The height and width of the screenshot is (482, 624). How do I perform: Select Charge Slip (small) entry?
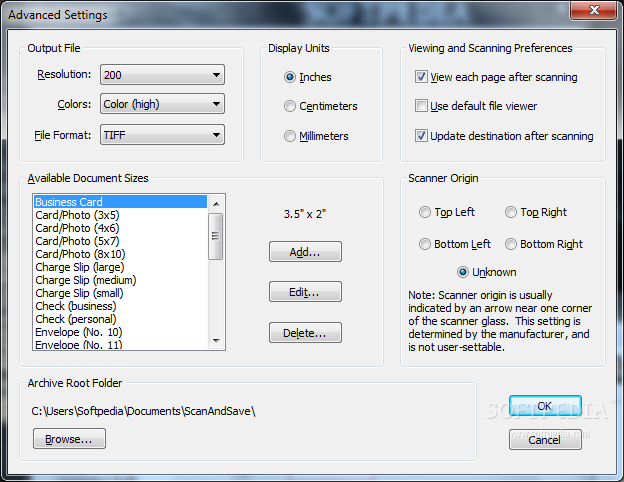coord(120,293)
